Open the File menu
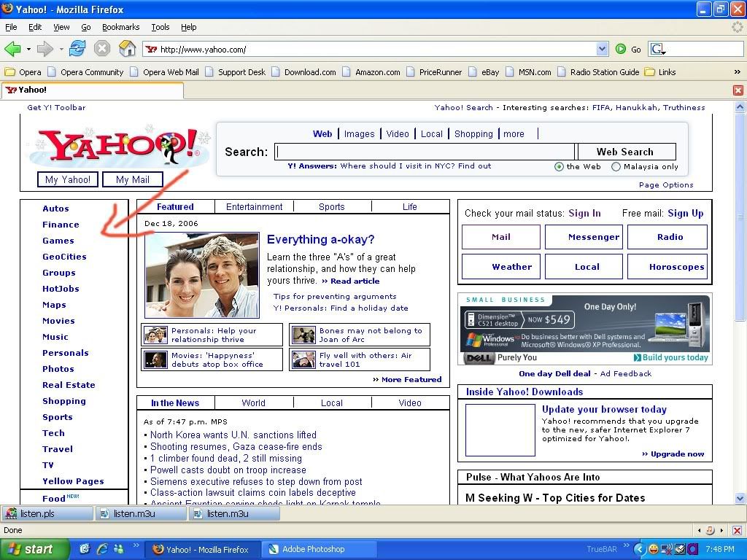747x560 pixels. coord(11,27)
